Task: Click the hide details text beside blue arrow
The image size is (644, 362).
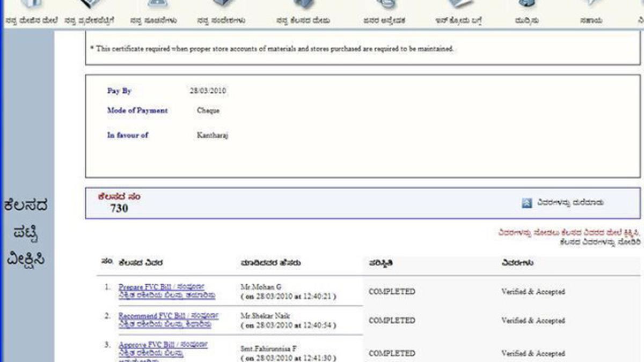Action: pyautogui.click(x=569, y=203)
